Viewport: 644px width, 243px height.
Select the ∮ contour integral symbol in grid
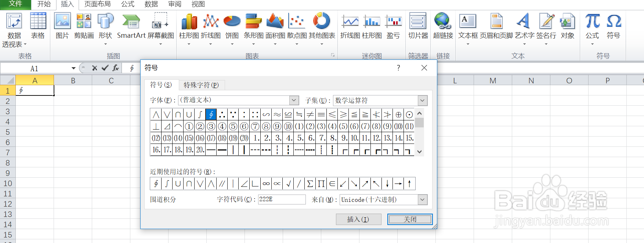211,115
